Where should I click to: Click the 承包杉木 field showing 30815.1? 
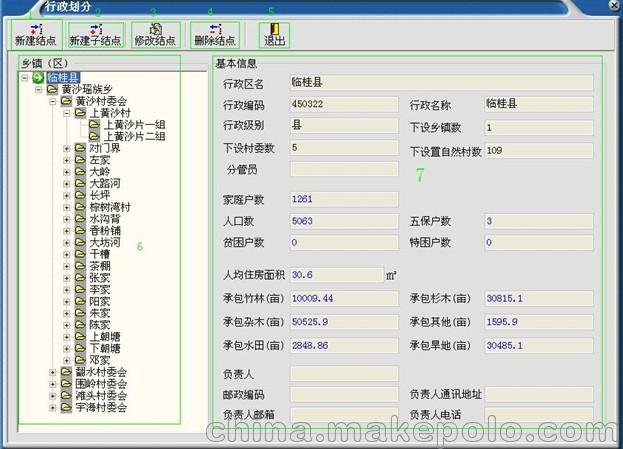539,298
